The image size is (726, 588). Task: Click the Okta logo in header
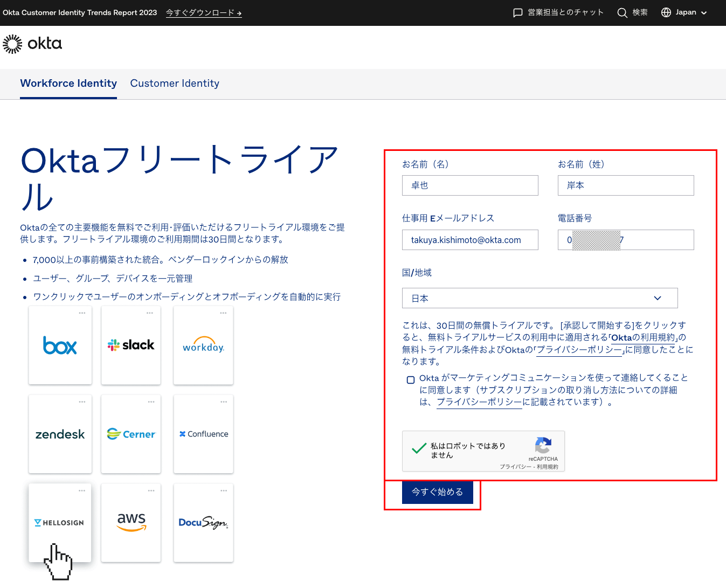point(32,44)
